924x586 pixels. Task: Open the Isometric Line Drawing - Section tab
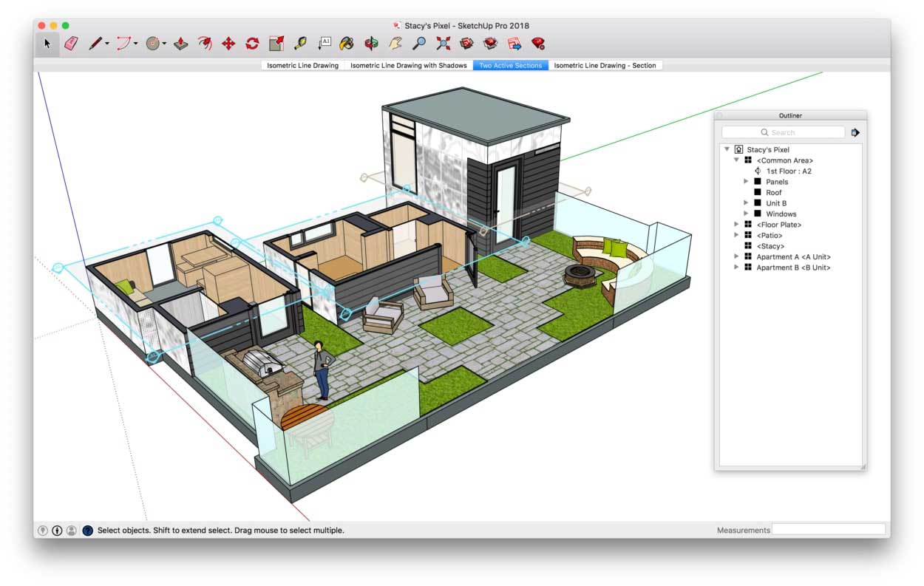pyautogui.click(x=605, y=66)
